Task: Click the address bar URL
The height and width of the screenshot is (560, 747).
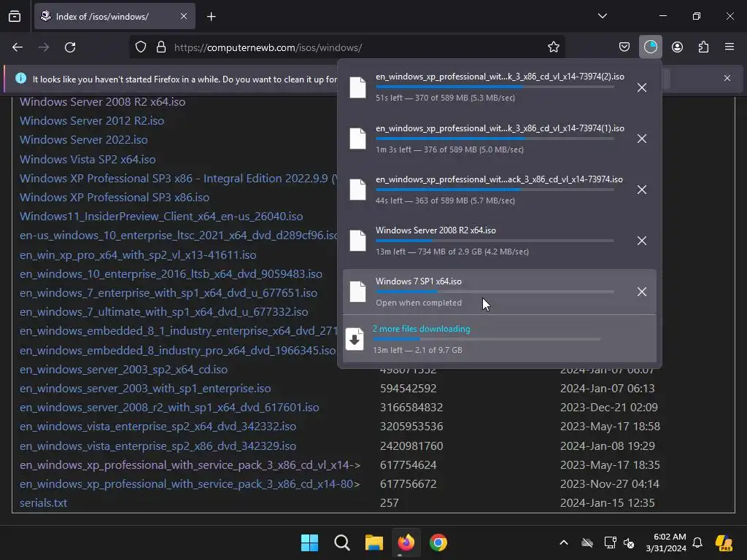Action: coord(268,47)
